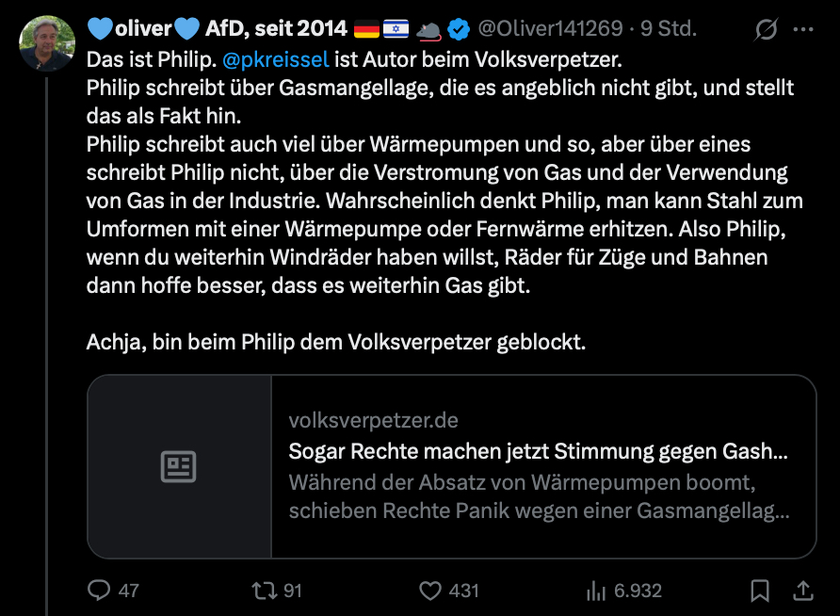Open the 'Sogar Rechte machen jetzt Stimmung' headline
The image size is (840, 616).
tap(538, 451)
